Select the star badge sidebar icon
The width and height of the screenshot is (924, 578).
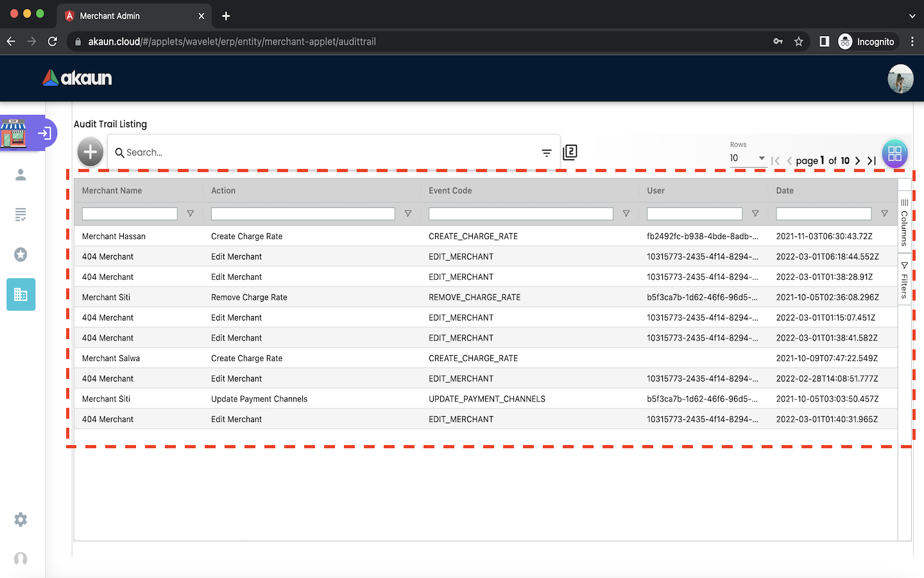click(x=21, y=255)
